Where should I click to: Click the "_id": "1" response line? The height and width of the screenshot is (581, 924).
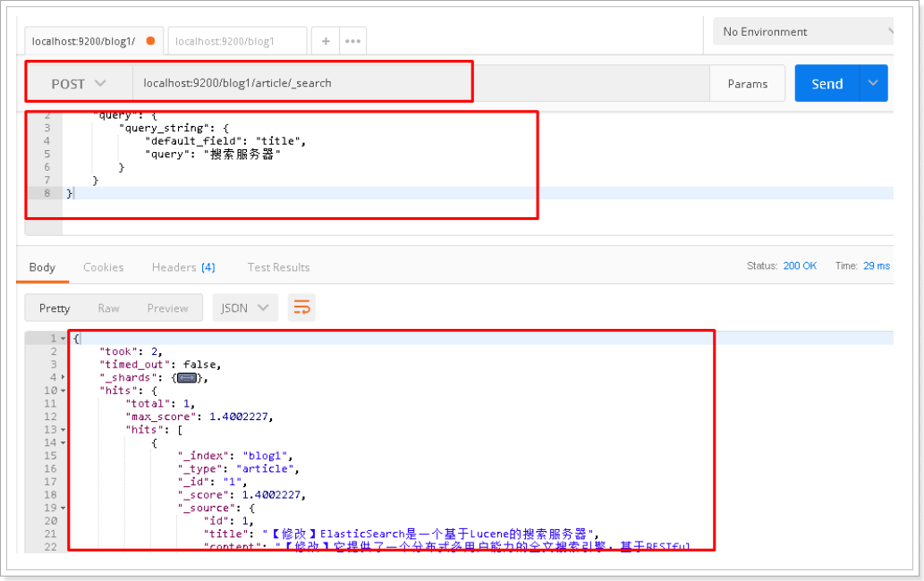[x=212, y=482]
